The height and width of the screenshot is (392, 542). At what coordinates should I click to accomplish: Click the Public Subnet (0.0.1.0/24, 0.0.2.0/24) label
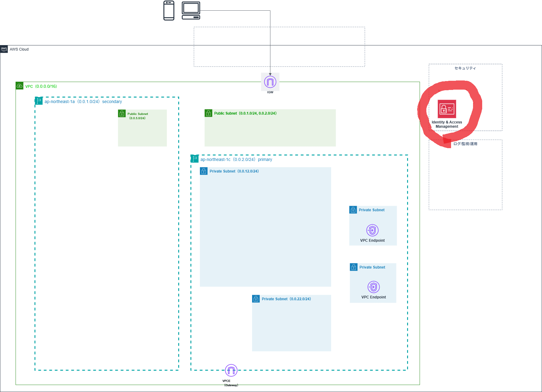coord(245,113)
